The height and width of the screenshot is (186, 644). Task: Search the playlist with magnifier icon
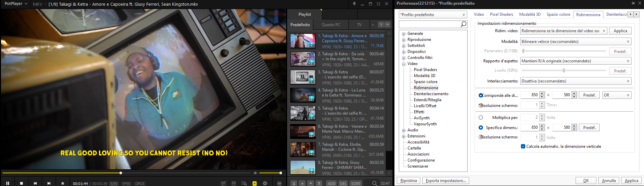click(x=374, y=183)
